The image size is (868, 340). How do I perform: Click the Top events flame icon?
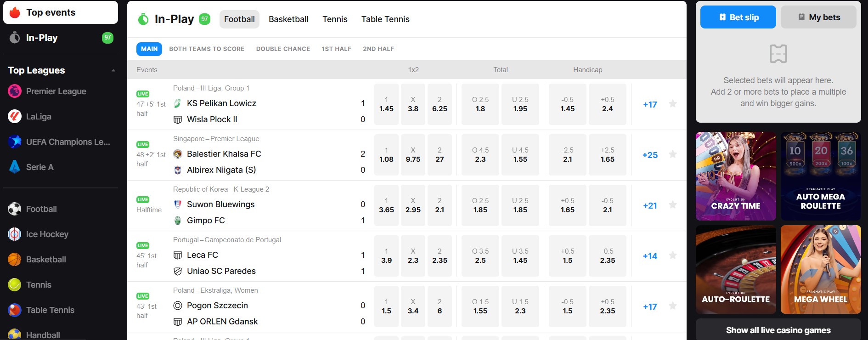click(x=15, y=12)
